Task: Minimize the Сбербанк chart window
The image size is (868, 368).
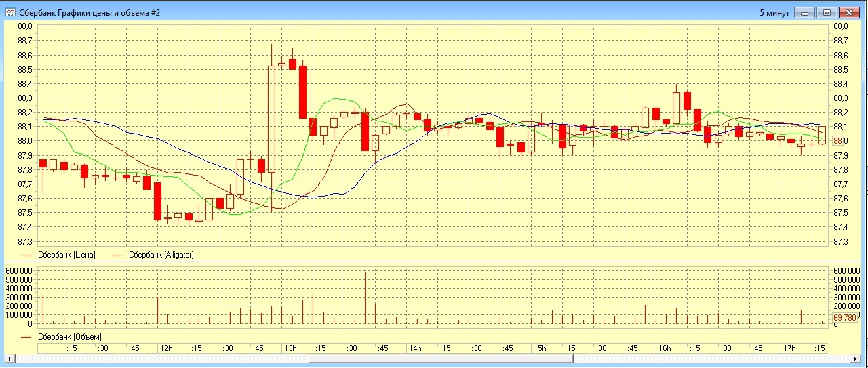Action: [805, 12]
